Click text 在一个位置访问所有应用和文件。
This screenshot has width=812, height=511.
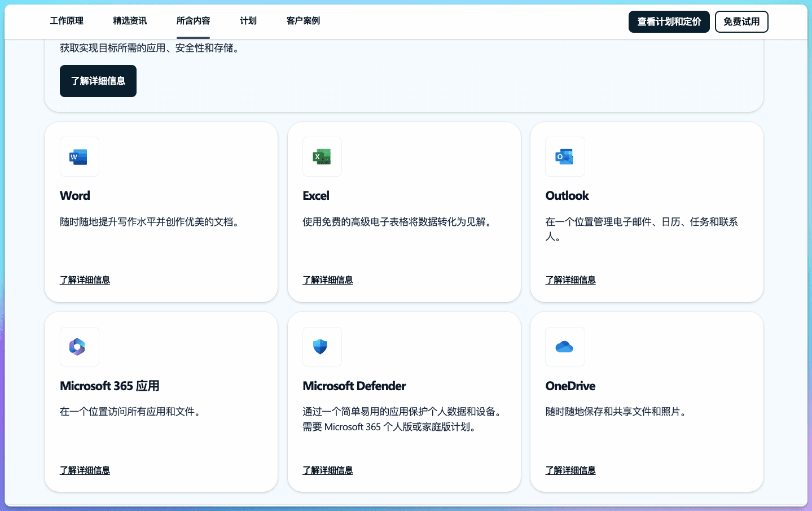point(132,412)
